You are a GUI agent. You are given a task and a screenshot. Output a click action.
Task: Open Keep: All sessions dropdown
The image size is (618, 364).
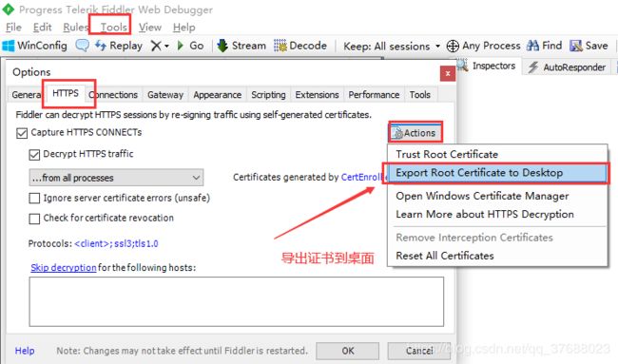click(x=392, y=46)
